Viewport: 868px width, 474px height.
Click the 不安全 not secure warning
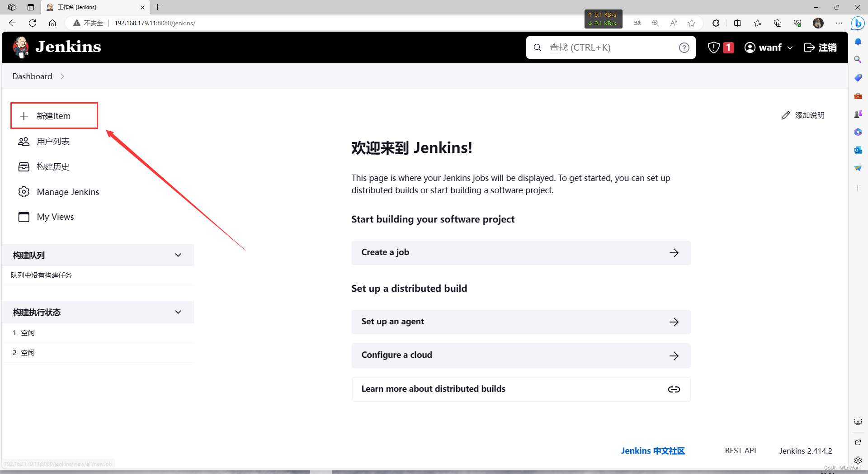89,23
